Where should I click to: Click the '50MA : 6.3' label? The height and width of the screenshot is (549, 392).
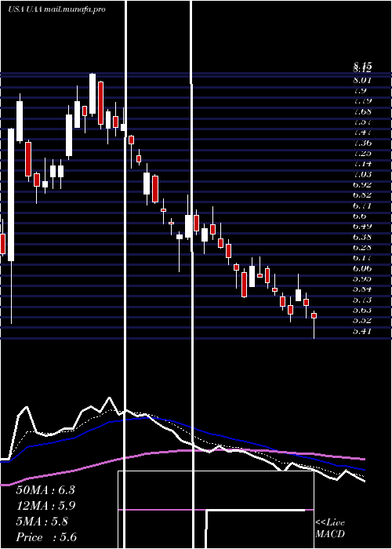(45, 490)
